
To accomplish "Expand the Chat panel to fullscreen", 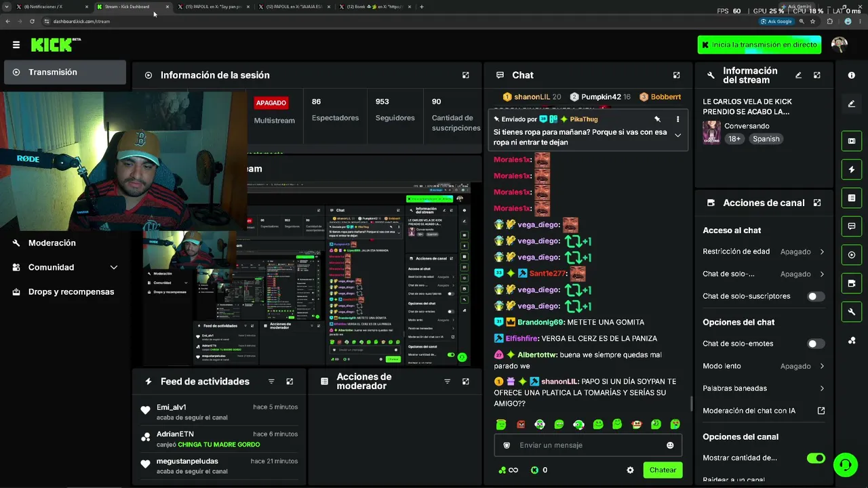I will point(676,75).
